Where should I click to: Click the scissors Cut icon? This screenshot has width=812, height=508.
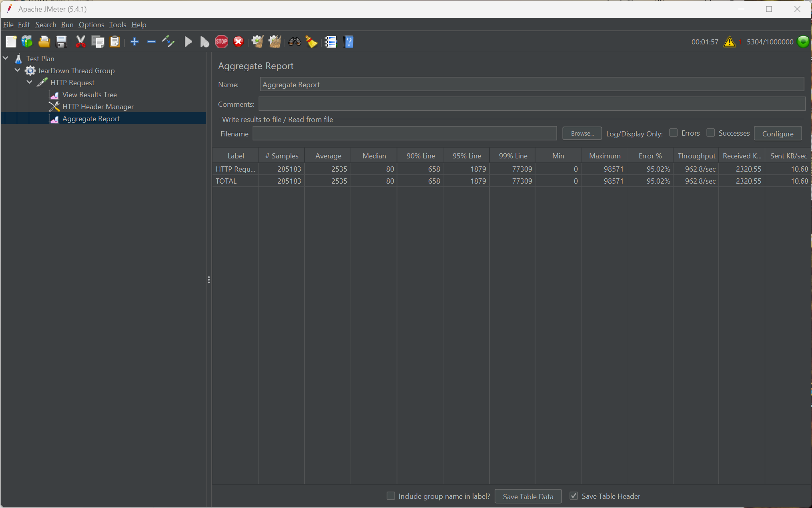(81, 42)
